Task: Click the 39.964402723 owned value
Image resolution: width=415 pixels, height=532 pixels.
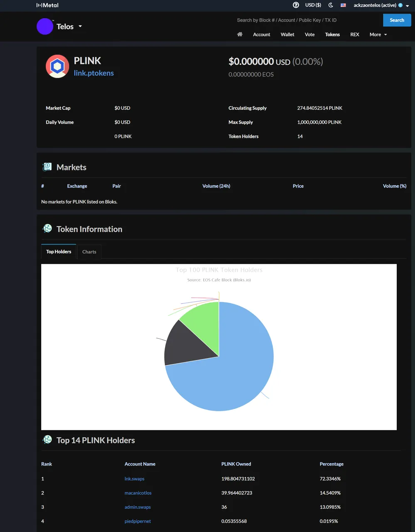Action: 237,493
